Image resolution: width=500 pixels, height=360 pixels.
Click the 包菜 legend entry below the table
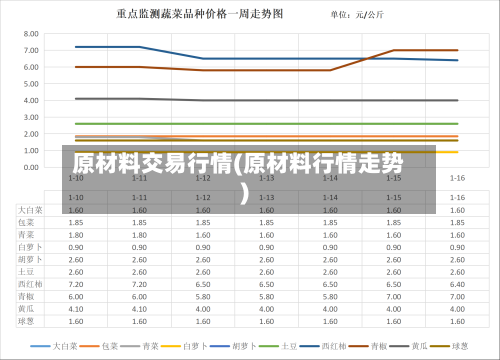(x=99, y=346)
